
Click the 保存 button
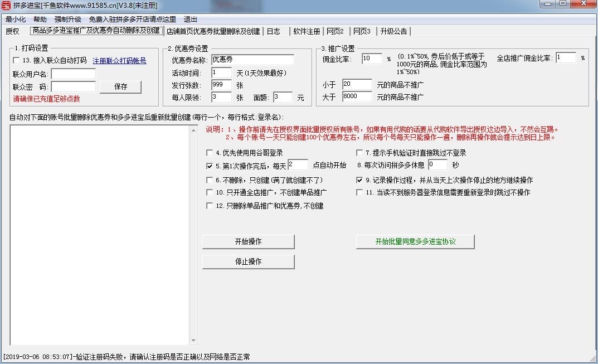point(120,86)
